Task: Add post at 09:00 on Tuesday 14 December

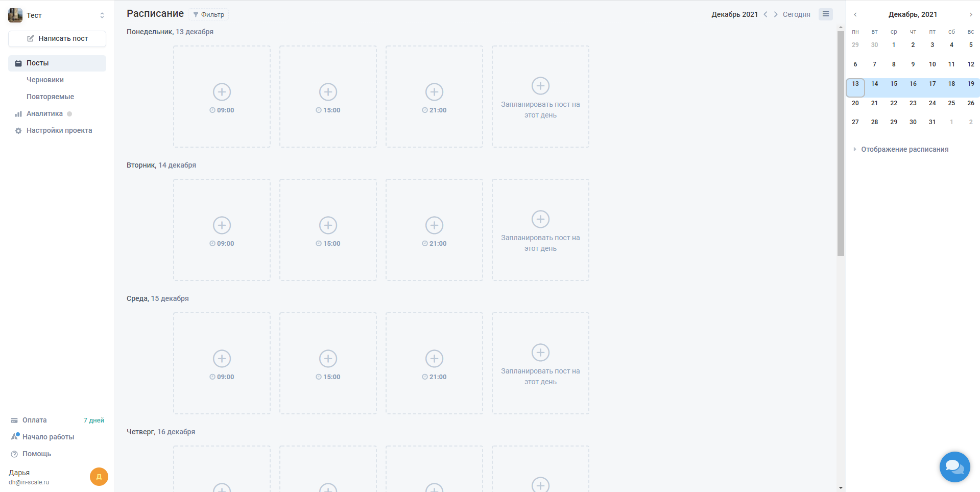Action: [222, 230]
